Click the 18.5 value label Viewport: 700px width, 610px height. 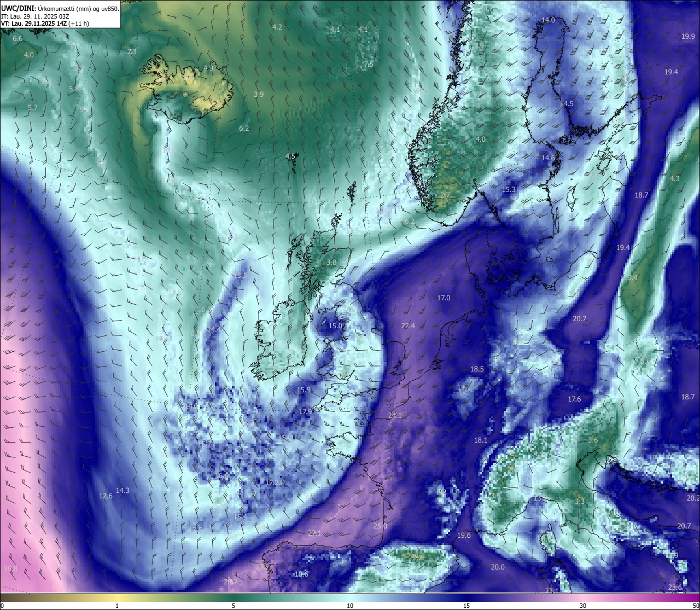(x=477, y=369)
